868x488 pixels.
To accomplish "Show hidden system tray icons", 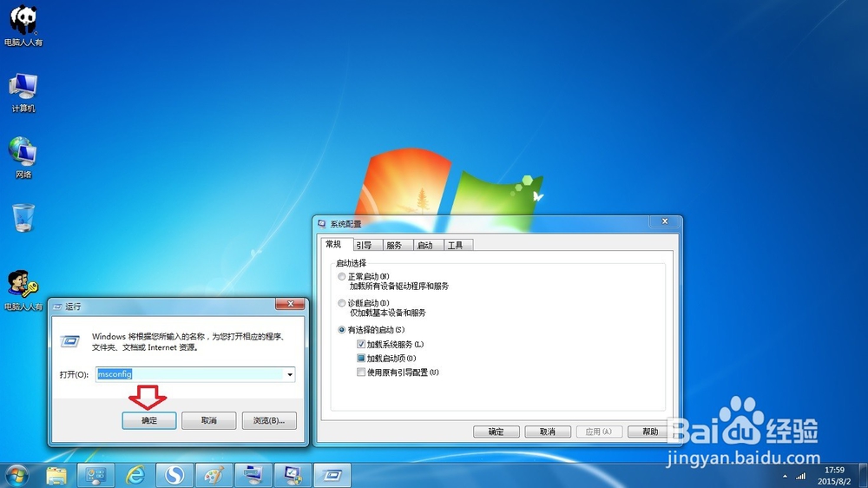I will click(785, 477).
